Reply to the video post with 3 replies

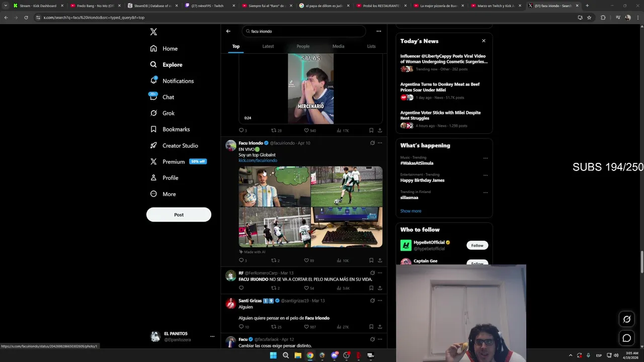click(243, 131)
